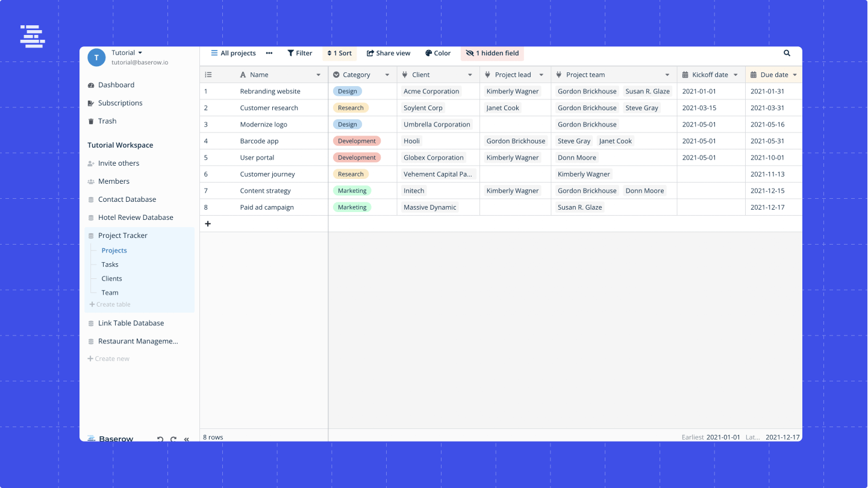Click the search magnifier icon
This screenshot has height=488, width=868.
click(x=787, y=53)
